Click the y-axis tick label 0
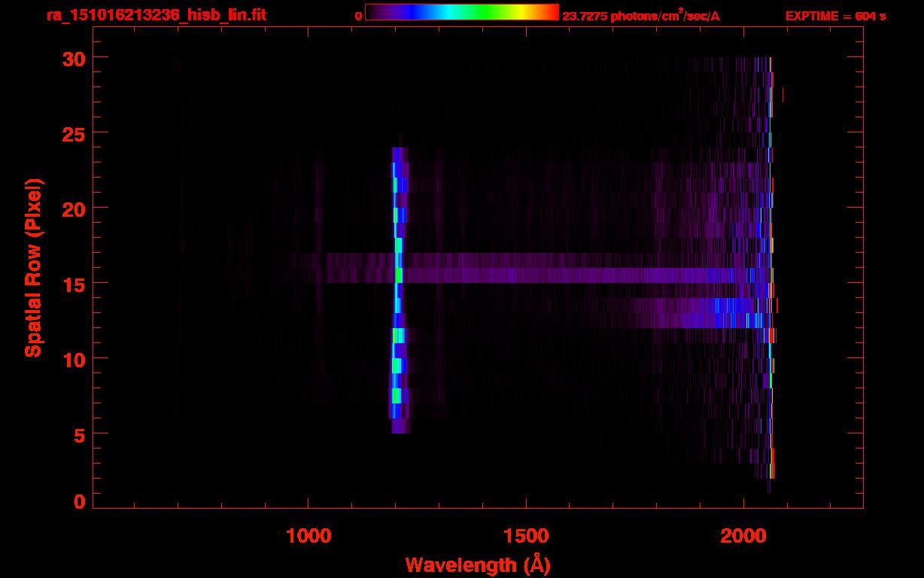The image size is (924, 578). click(79, 501)
